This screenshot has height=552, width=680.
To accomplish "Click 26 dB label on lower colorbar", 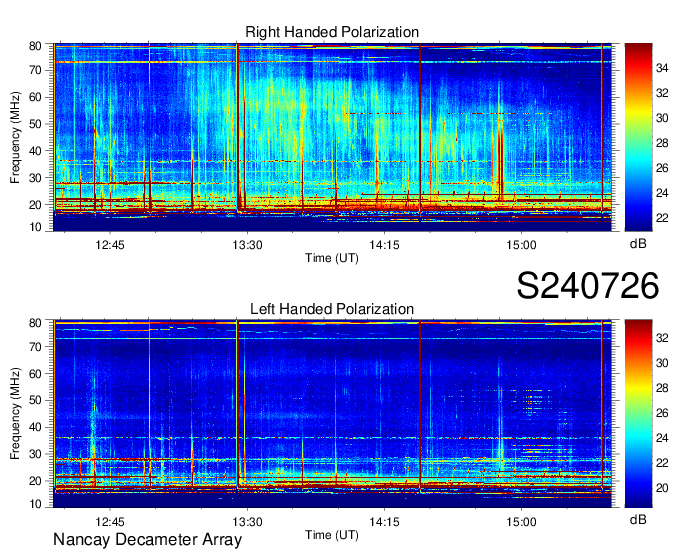I will (x=662, y=413).
